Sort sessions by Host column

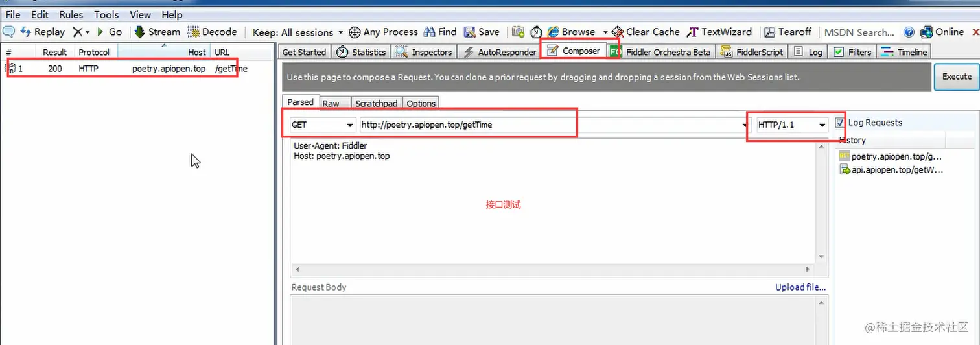[164, 52]
